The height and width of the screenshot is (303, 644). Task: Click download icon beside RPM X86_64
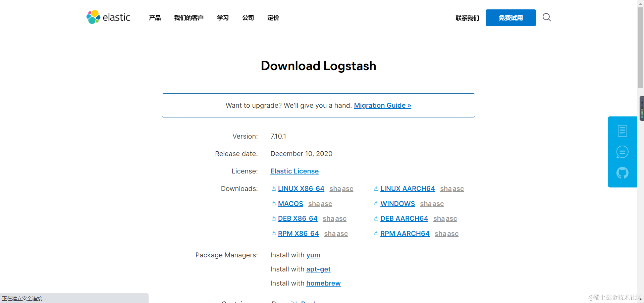tap(274, 234)
